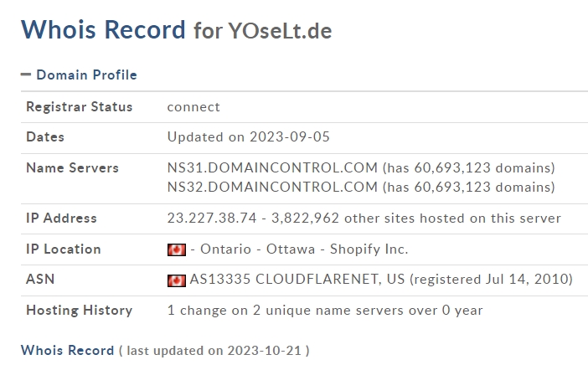Click the Domain Profile heading

[86, 75]
